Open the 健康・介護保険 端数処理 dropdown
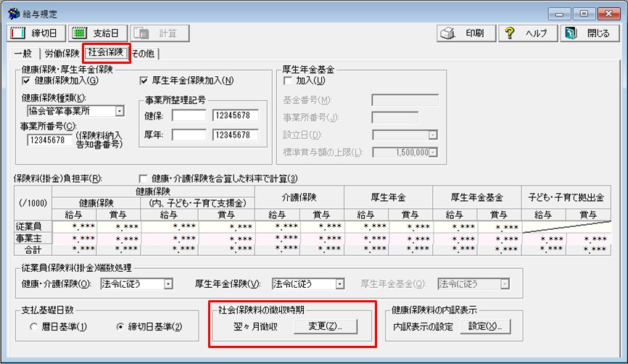The width and height of the screenshot is (628, 364). click(x=168, y=284)
